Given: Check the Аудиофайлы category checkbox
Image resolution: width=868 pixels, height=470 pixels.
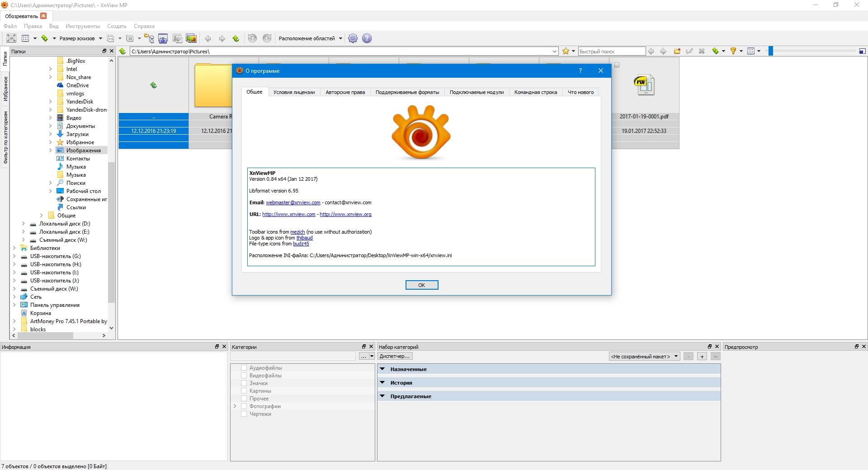Looking at the screenshot, I should point(244,368).
